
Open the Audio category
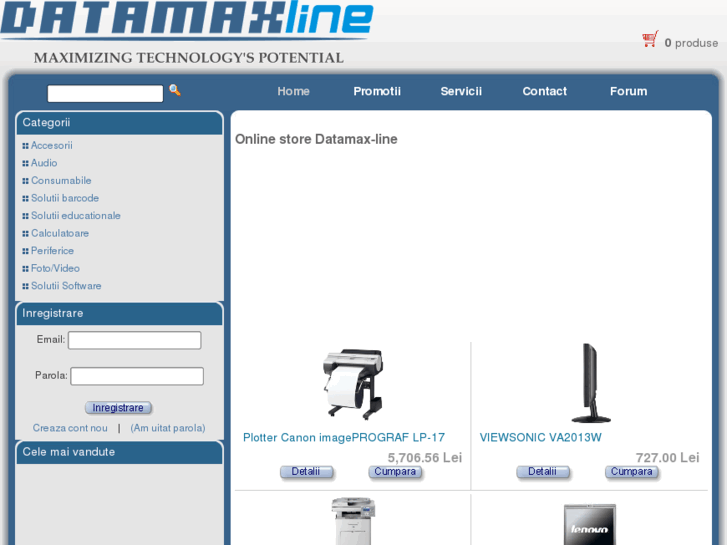(x=44, y=163)
